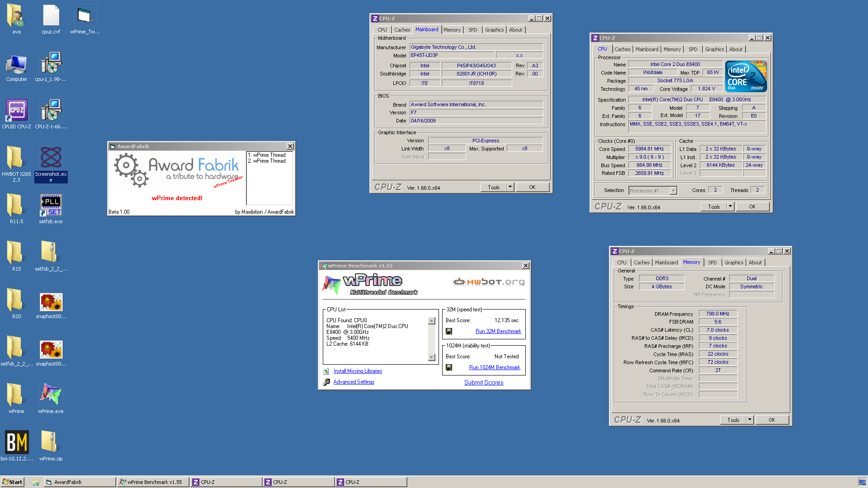
Task: Open Advanced Settings link in wPrime
Action: (x=354, y=382)
